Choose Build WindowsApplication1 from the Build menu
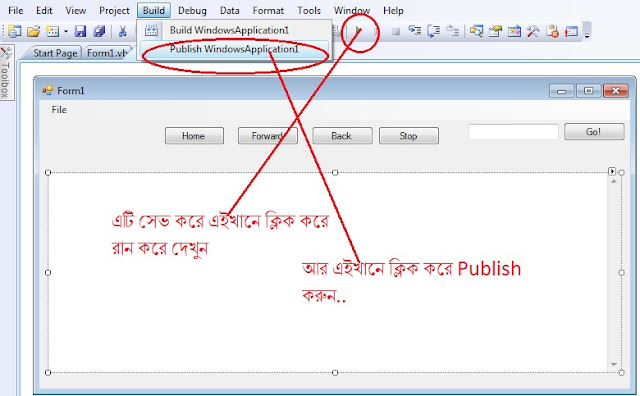 [x=234, y=30]
